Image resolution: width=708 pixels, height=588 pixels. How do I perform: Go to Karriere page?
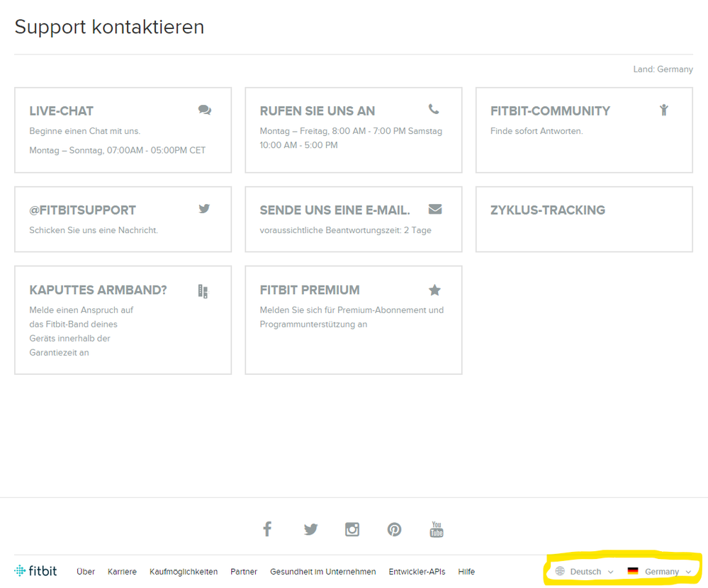click(x=122, y=571)
